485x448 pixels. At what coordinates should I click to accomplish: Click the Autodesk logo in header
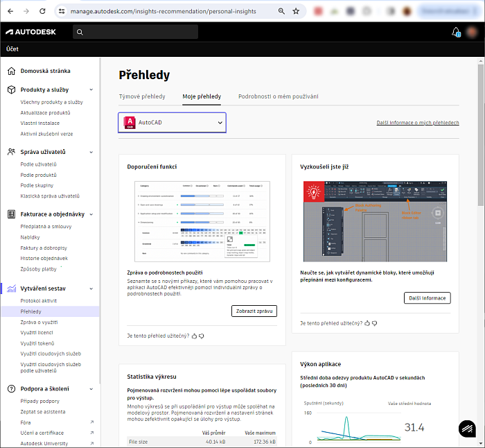31,32
